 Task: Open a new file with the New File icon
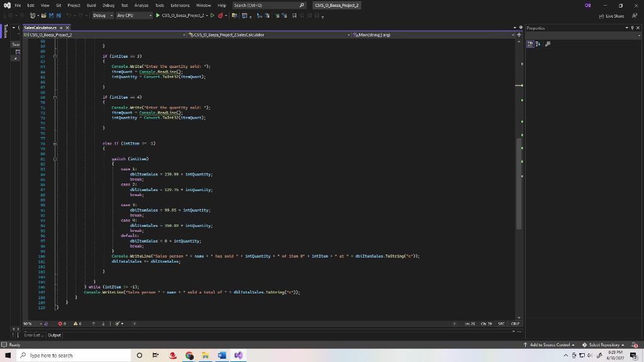coord(32,16)
